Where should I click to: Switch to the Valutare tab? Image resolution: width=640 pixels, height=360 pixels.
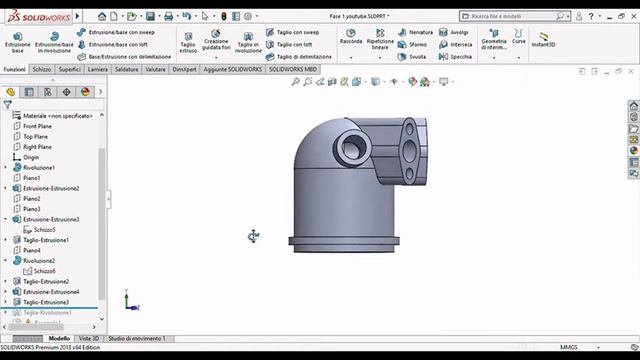(x=156, y=69)
